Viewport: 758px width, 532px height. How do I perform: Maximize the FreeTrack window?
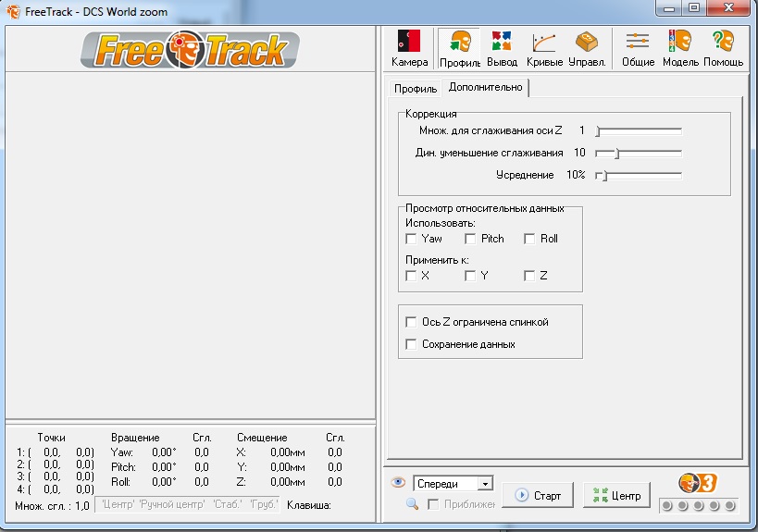(694, 8)
